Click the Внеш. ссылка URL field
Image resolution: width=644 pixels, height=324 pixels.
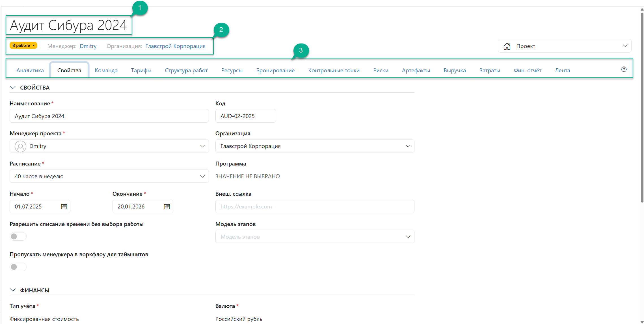click(314, 206)
